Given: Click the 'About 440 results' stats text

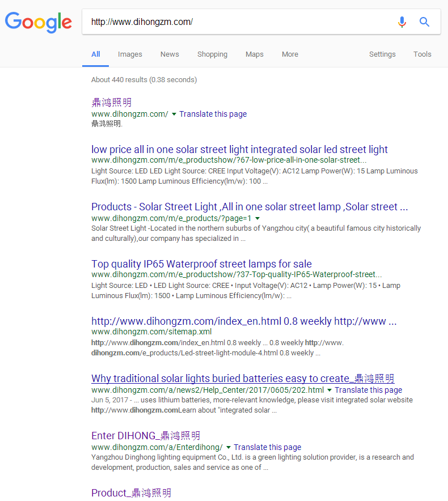Looking at the screenshot, I should click(144, 80).
